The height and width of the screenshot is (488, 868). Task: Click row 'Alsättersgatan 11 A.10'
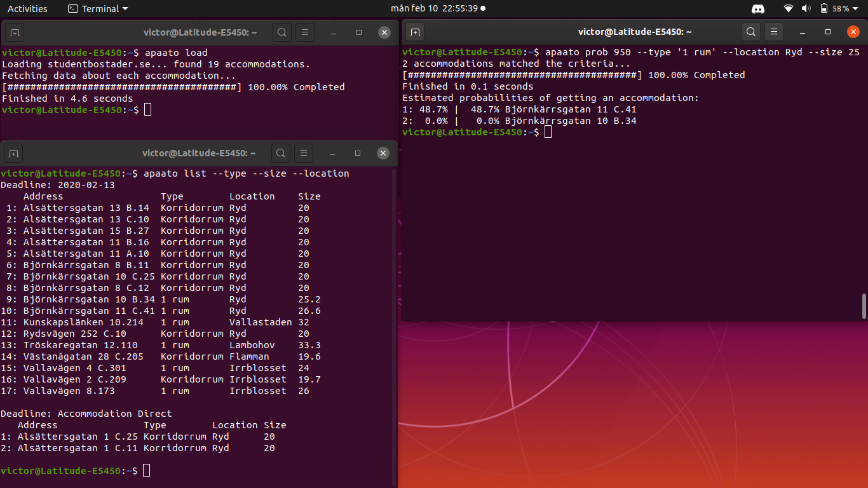pyautogui.click(x=158, y=254)
